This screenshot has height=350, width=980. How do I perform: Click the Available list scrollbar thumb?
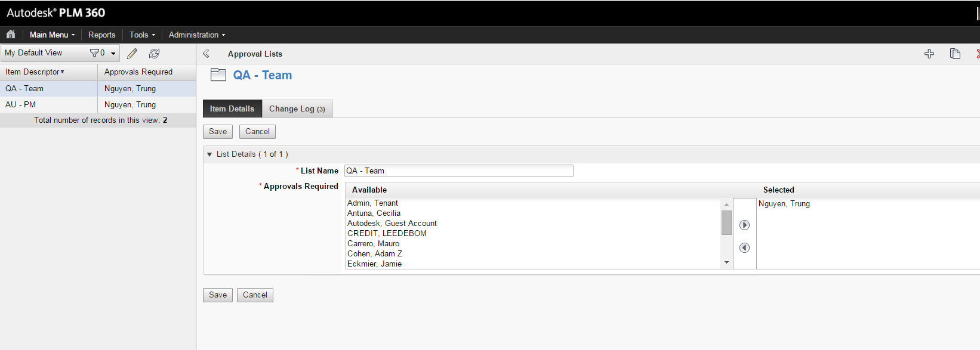(726, 223)
